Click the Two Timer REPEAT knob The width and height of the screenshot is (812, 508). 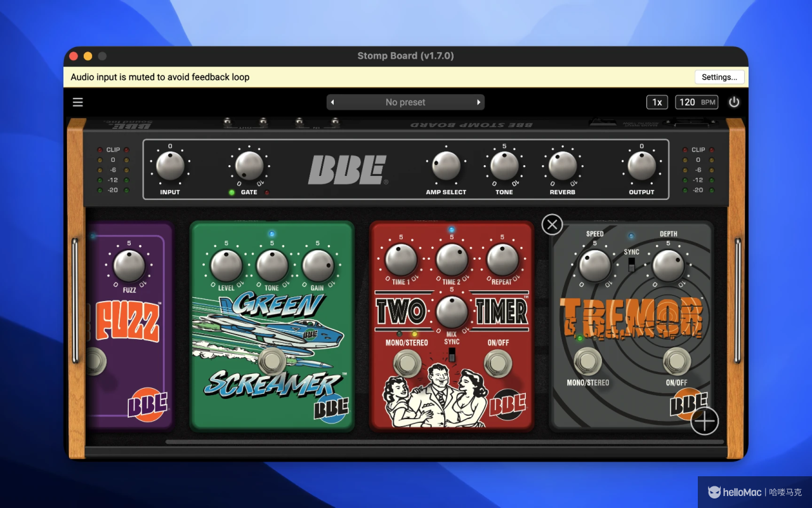coord(502,260)
